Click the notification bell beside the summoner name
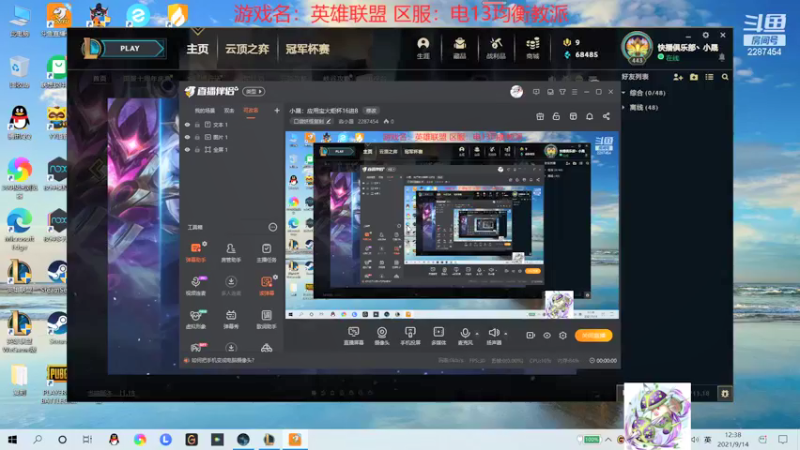Screen dimensions: 800x450 click(x=721, y=58)
